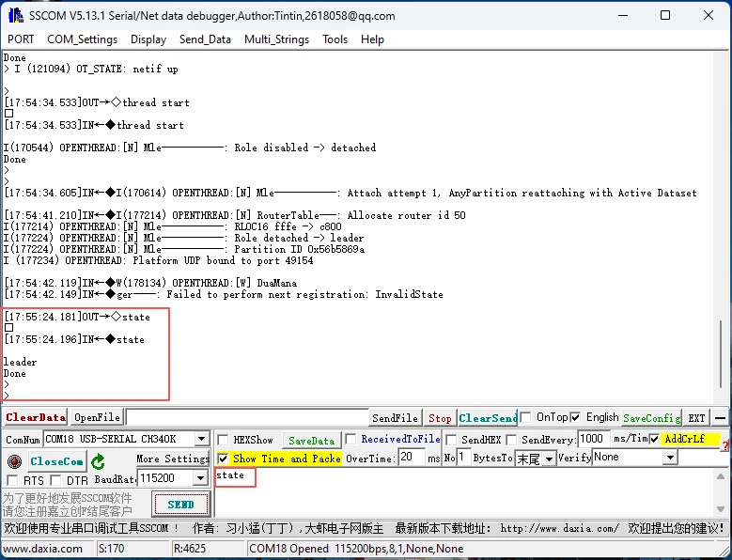This screenshot has height=560, width=732.
Task: Open the COM_Settings menu
Action: point(82,39)
